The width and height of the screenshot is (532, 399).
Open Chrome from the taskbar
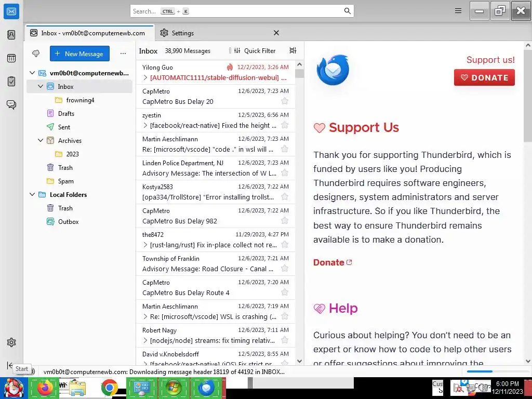109,388
